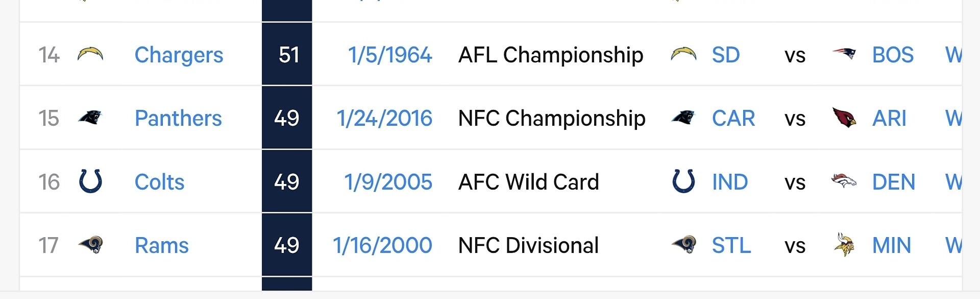This screenshot has height=299, width=980.
Task: Click the Rams logo in row 17
Action: [91, 245]
